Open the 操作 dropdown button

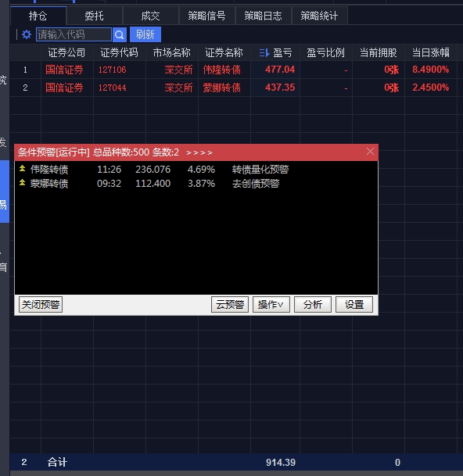pyautogui.click(x=271, y=305)
